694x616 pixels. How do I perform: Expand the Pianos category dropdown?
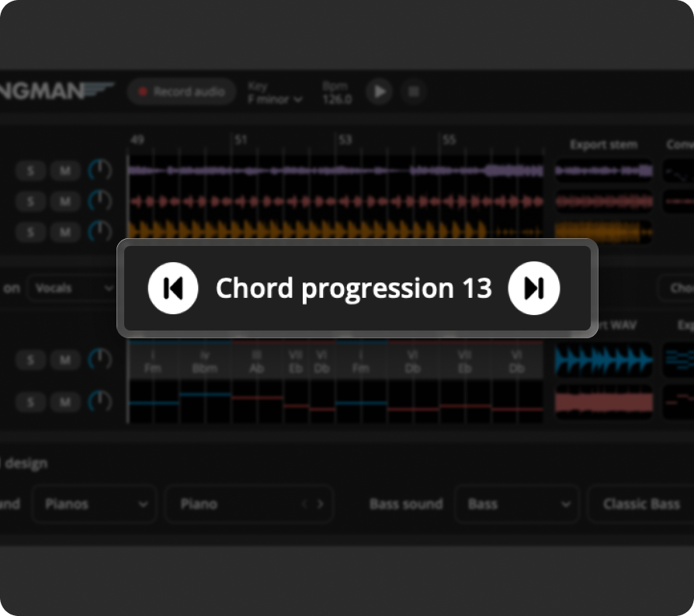(95, 504)
